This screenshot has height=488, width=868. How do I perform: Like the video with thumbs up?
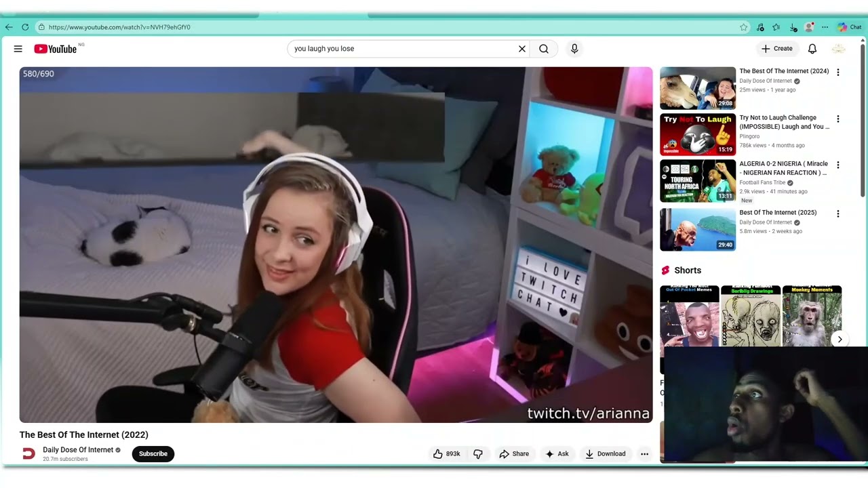(446, 454)
